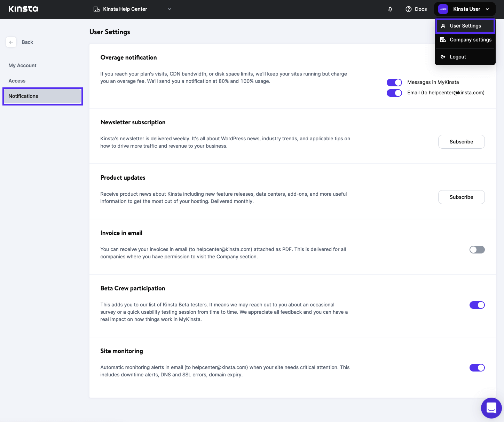Select User Settings from the user menu
Screen dimensions: 504x422
[x=465, y=26]
